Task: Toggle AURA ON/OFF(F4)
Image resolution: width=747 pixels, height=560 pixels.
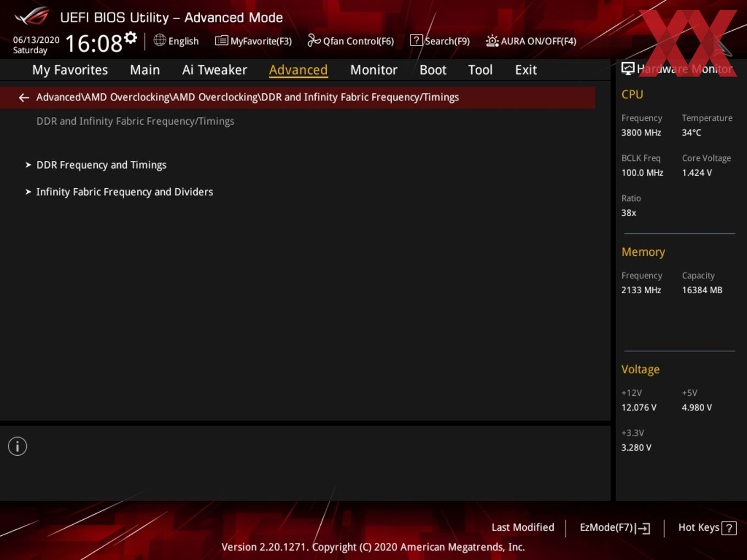Action: (538, 41)
